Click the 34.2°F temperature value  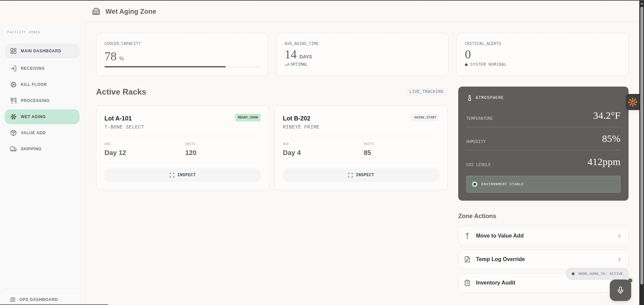click(607, 116)
